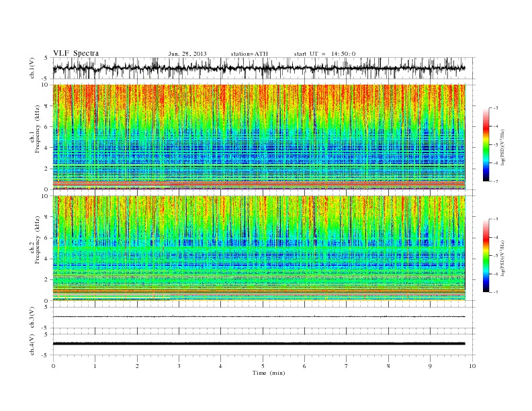Click the ch.1 voltage waveform trace
Viewport: 532px width, 411px height.
click(259, 68)
